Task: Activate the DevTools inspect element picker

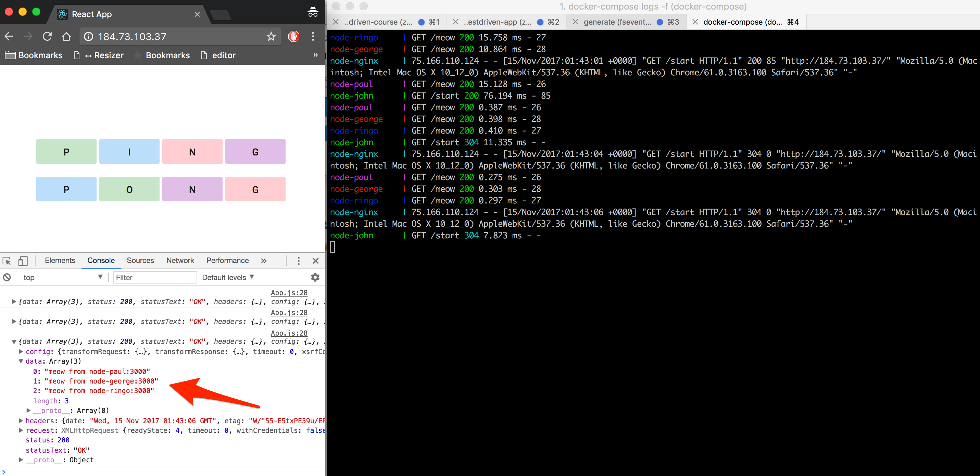Action: click(7, 261)
